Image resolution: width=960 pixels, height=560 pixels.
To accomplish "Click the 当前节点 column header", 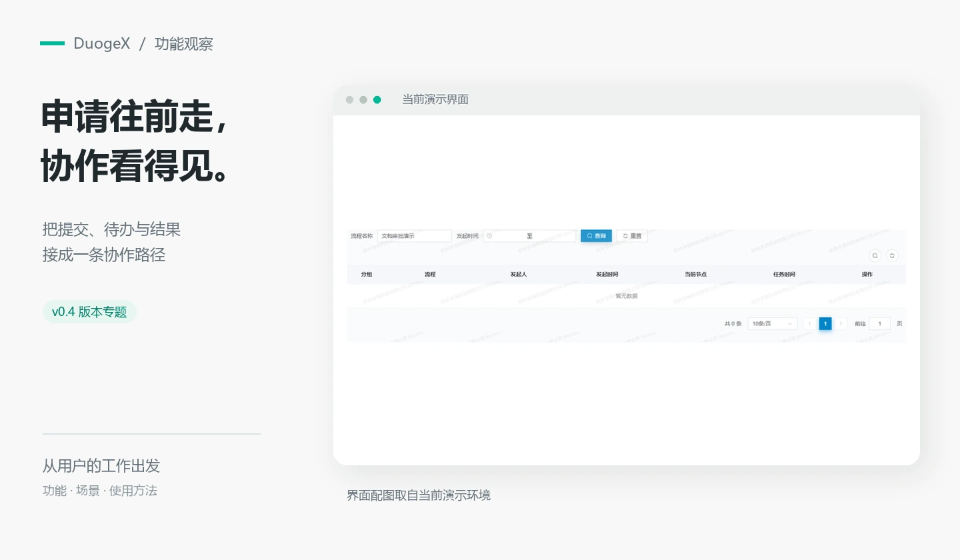I will (x=695, y=275).
